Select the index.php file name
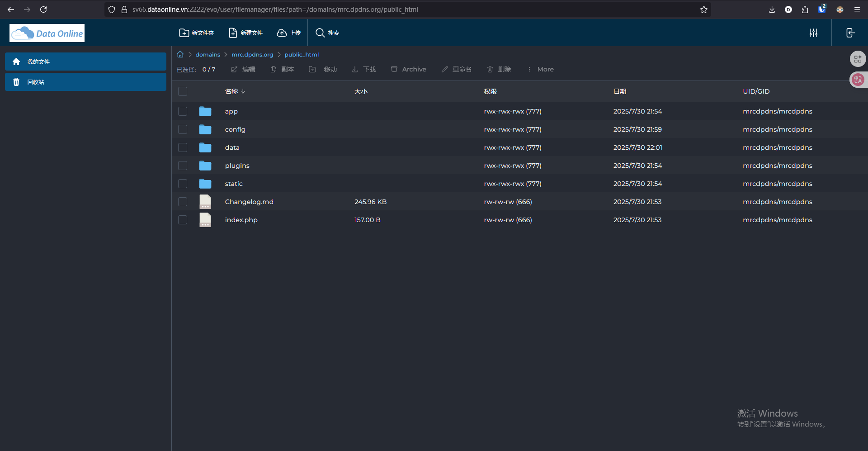 241,220
